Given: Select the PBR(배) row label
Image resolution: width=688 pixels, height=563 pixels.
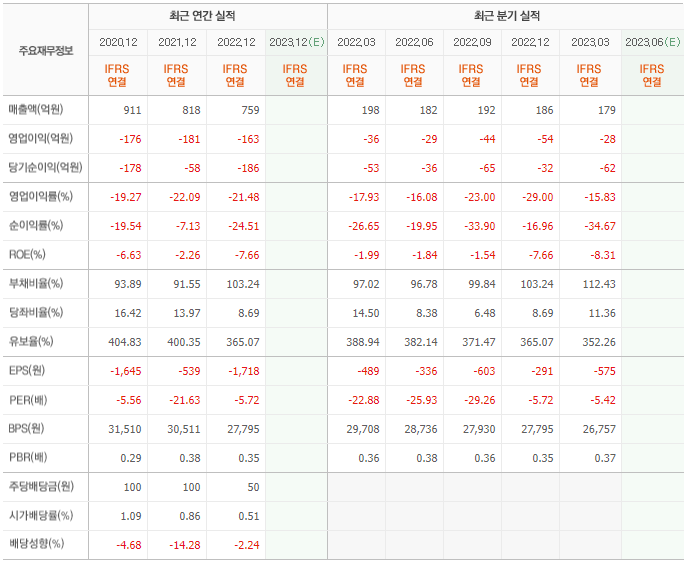Looking at the screenshot, I should point(28,458).
